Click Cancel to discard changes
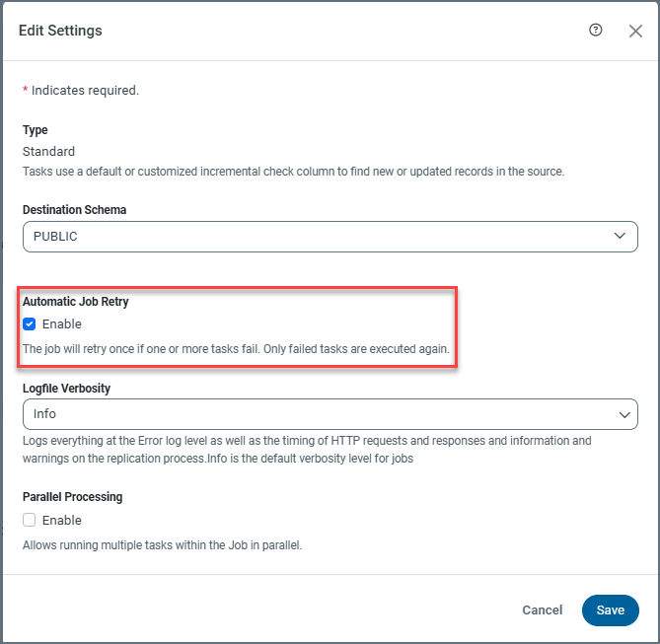660x644 pixels. (x=542, y=610)
